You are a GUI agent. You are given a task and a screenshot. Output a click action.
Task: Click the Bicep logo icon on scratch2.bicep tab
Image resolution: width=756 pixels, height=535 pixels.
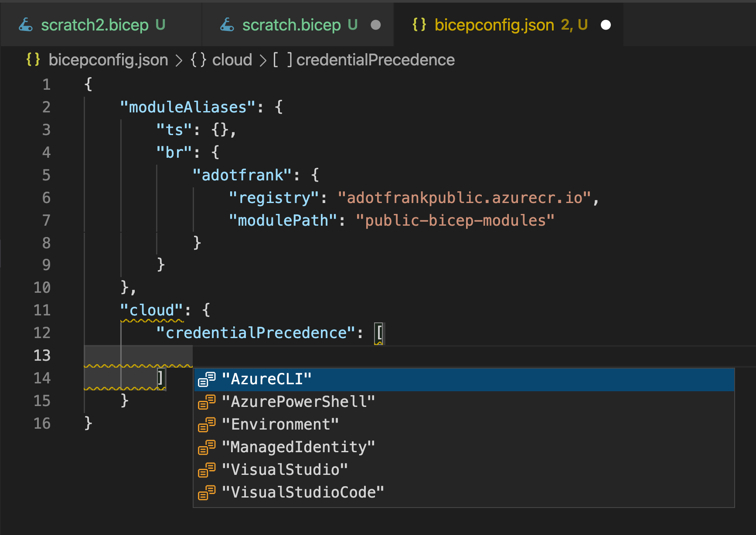pyautogui.click(x=26, y=25)
